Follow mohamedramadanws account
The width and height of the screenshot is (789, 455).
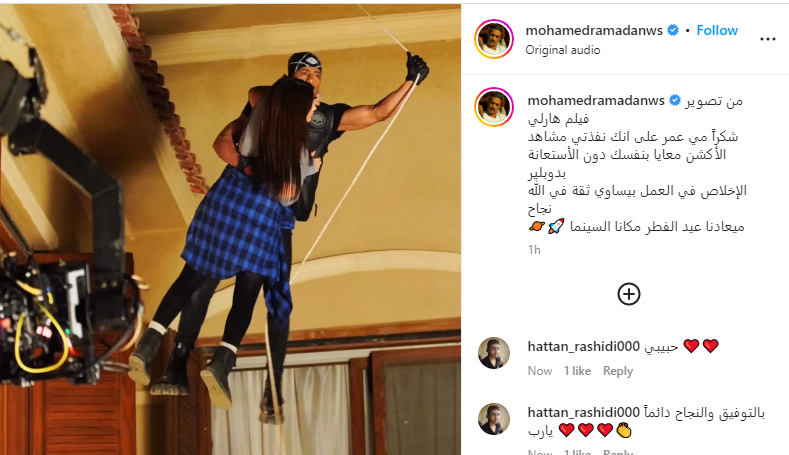click(x=717, y=31)
